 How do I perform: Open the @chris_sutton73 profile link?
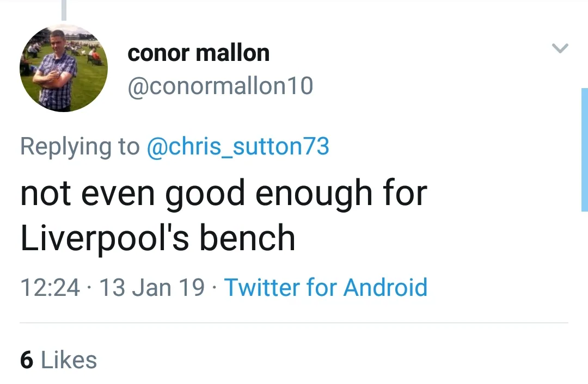(x=238, y=146)
